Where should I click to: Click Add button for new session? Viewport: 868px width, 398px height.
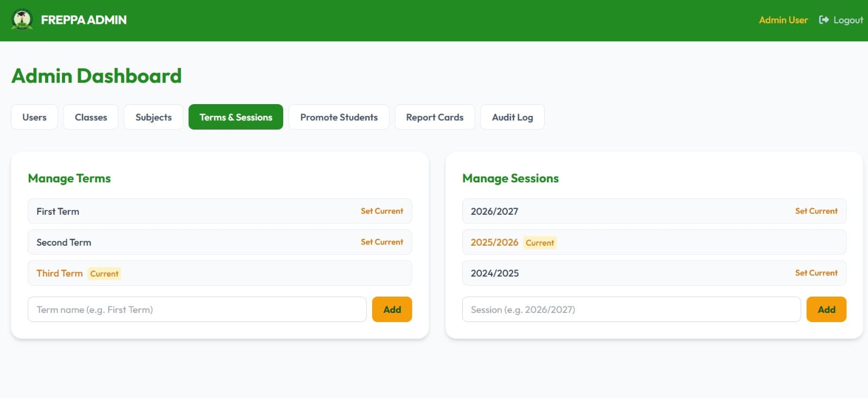826,310
